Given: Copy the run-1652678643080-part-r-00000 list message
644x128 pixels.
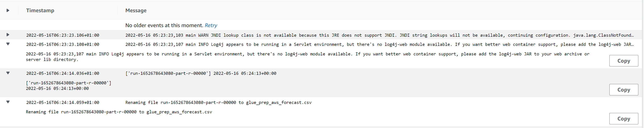Looking at the screenshot, I should coord(623,90).
